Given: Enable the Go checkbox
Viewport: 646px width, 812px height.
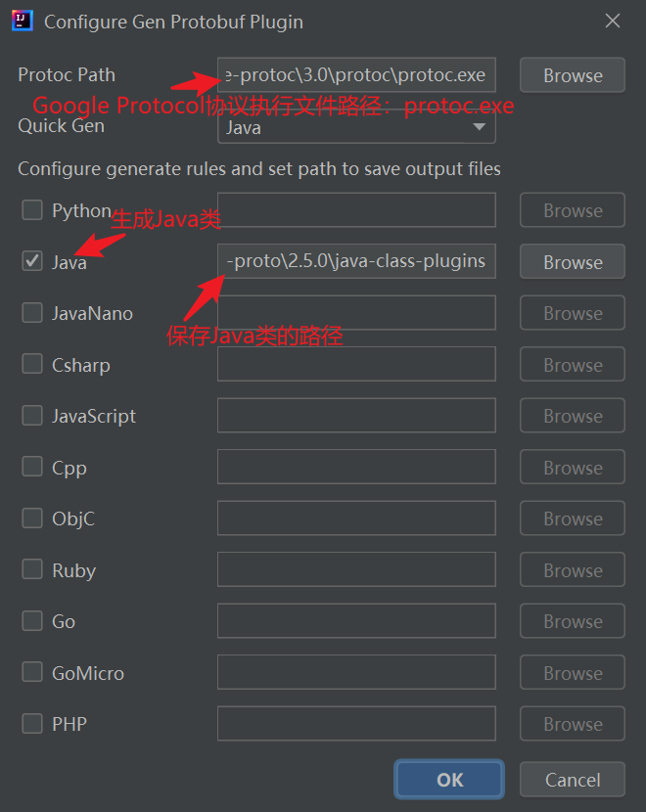Looking at the screenshot, I should [x=31, y=621].
